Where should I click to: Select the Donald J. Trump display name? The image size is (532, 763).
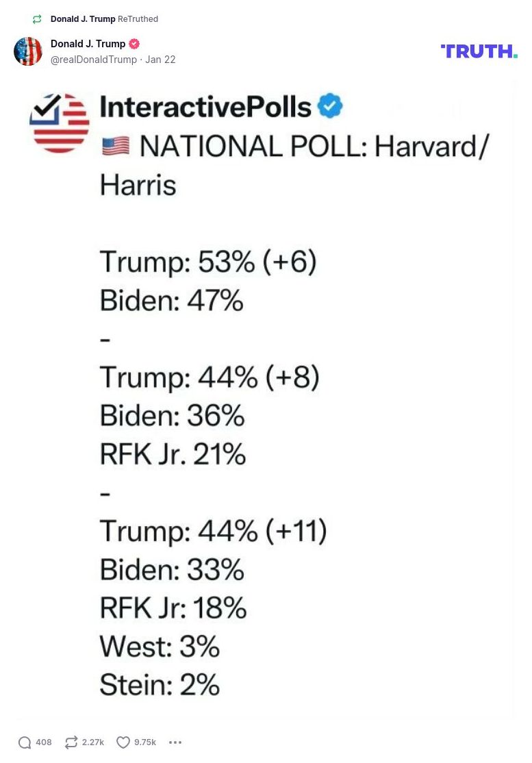click(88, 43)
